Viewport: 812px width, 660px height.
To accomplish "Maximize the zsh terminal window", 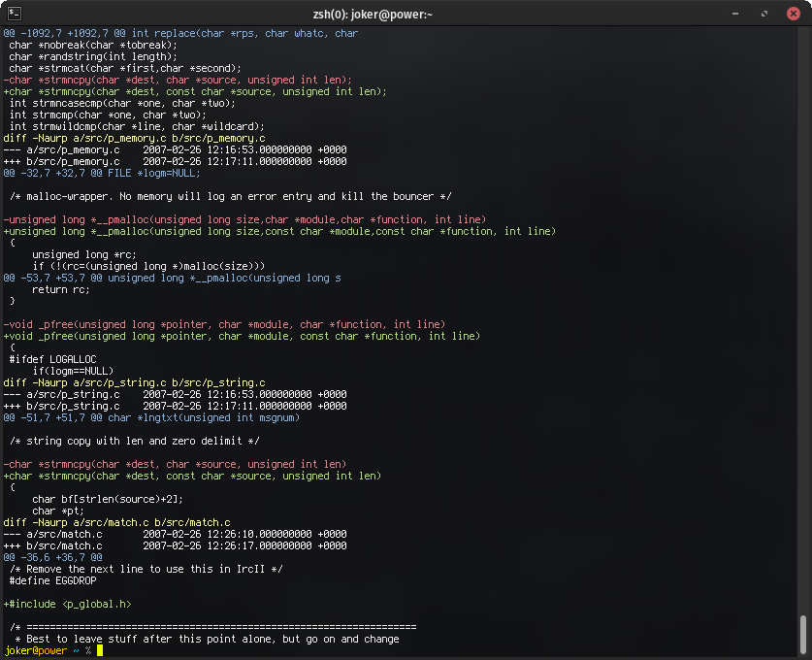I will [764, 14].
